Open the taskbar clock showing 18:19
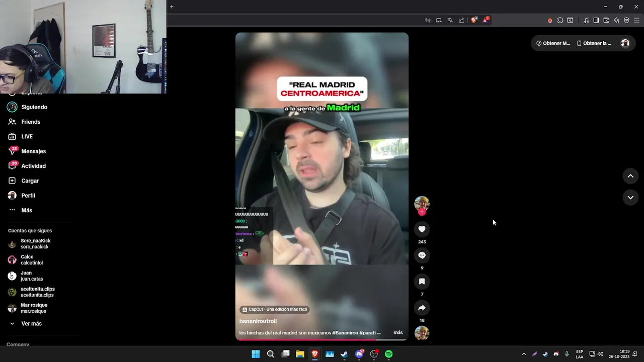644x362 pixels. point(619,354)
